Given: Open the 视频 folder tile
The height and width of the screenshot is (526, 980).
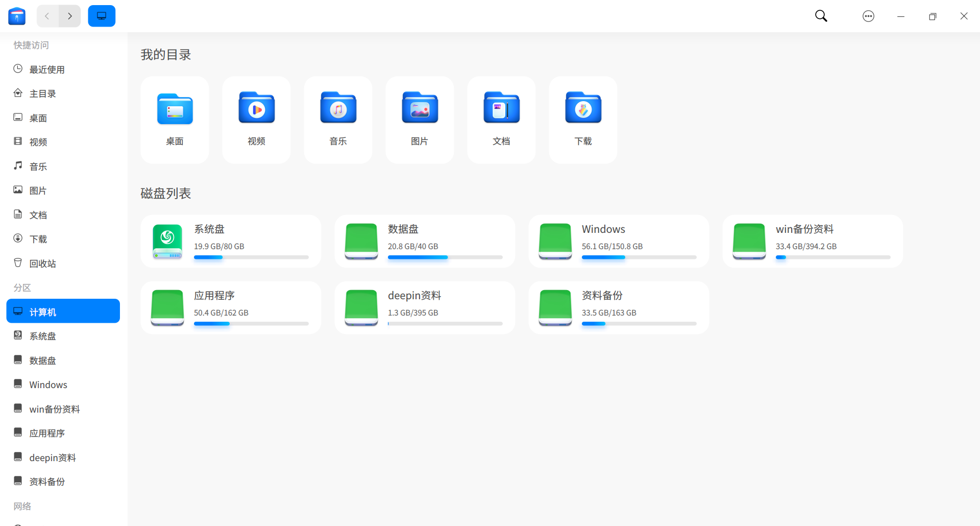Looking at the screenshot, I should click(256, 119).
